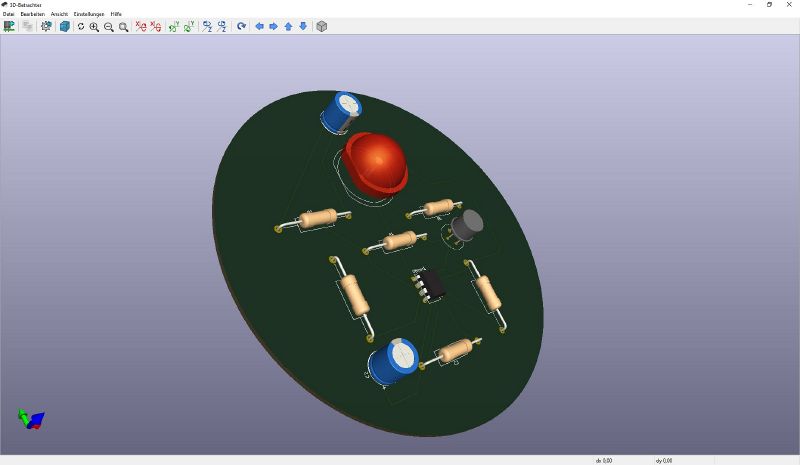The image size is (800, 465).
Task: Open the Hilfe menu
Action: click(x=116, y=14)
